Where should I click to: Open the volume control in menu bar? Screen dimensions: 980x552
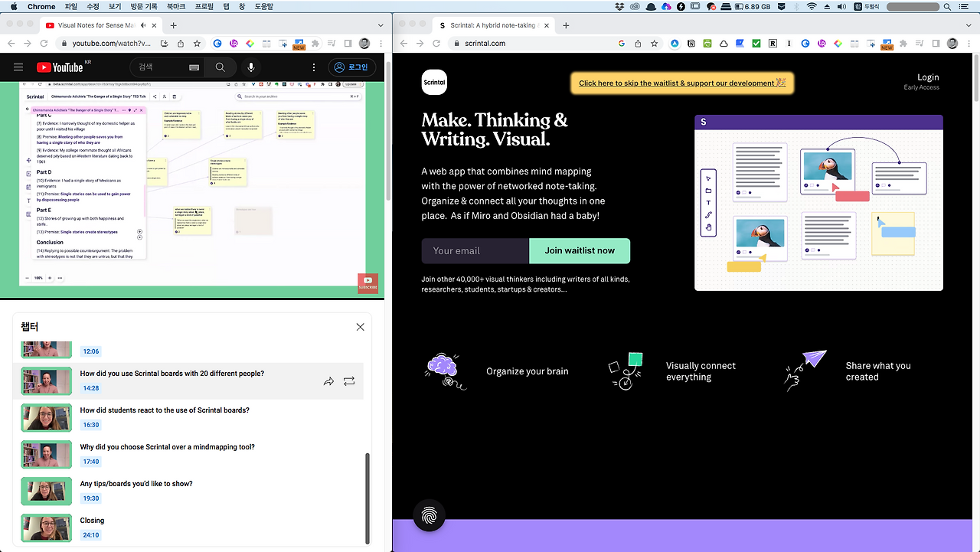[x=841, y=6]
